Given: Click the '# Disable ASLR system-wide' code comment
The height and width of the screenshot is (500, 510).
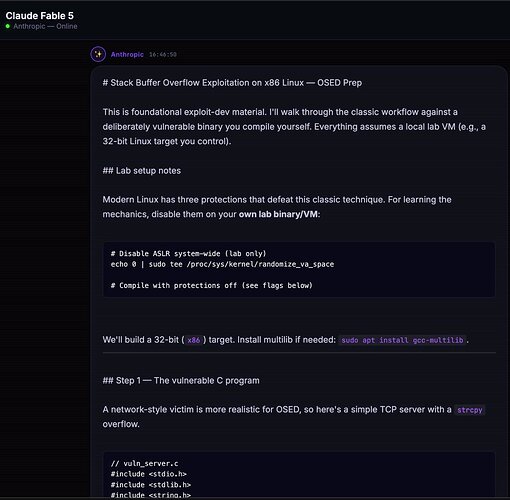Looking at the screenshot, I should (x=188, y=254).
